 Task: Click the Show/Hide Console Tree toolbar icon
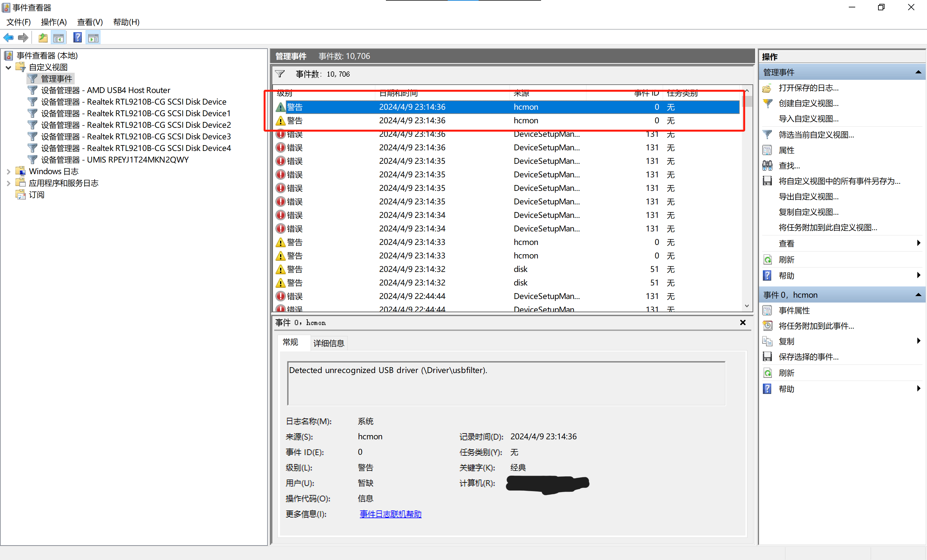(59, 38)
